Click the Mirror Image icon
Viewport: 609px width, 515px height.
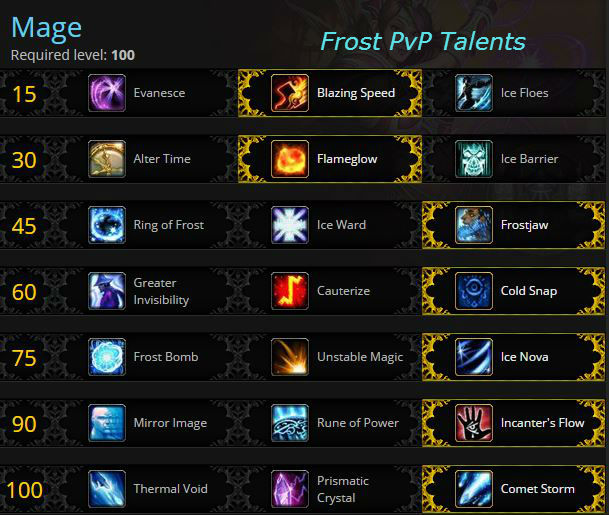click(x=107, y=423)
